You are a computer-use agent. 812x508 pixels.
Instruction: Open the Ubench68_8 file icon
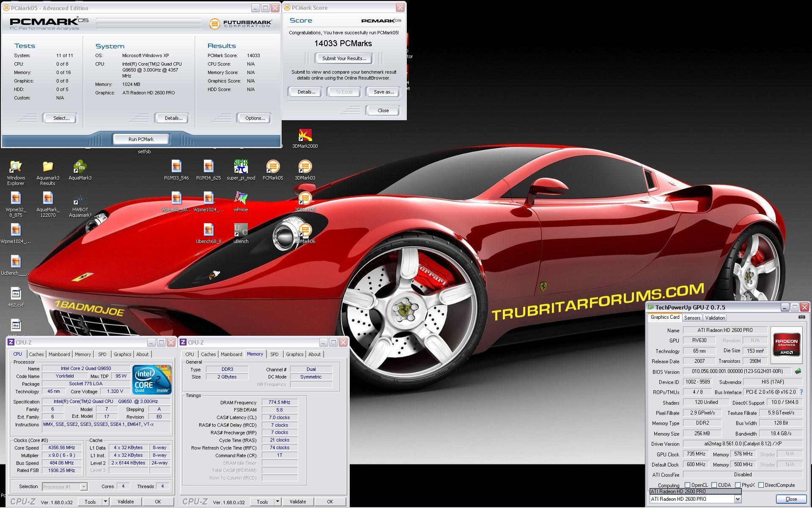point(208,234)
